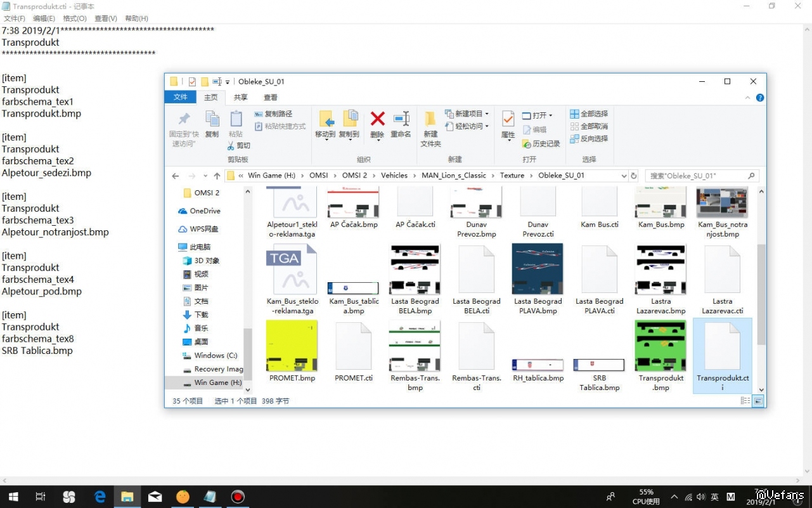Expand the address bar history dropdown
This screenshot has width=812, height=508.
click(x=623, y=176)
